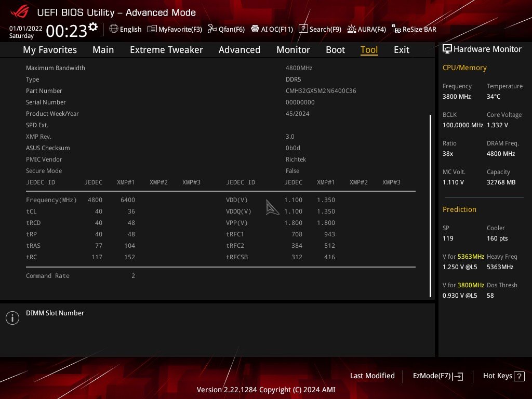The width and height of the screenshot is (532, 399).
Task: Click the ReSize BAR icon
Action: point(414,29)
